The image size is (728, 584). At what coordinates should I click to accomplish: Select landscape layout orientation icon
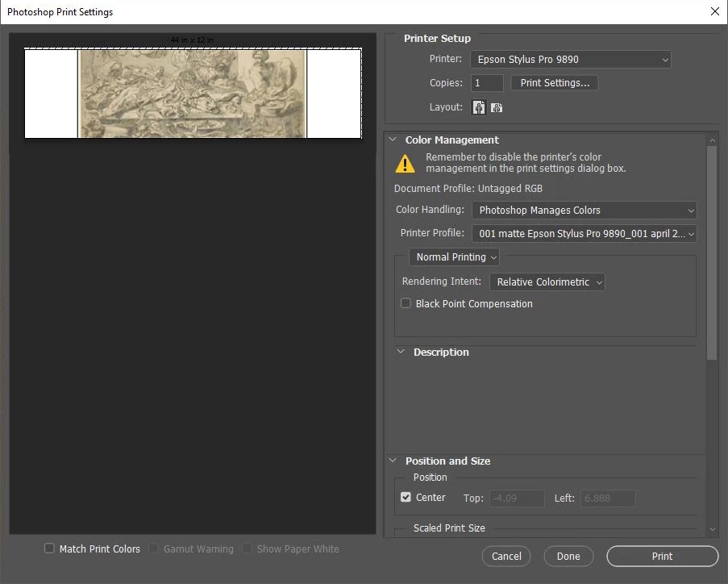(x=497, y=108)
